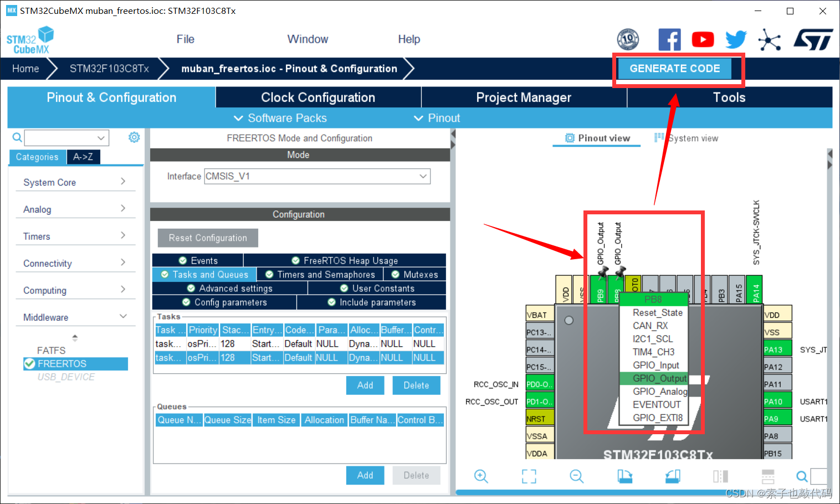Image resolution: width=840 pixels, height=504 pixels.
Task: Click STM32F103C8Tx breadcrumb
Action: coord(109,69)
